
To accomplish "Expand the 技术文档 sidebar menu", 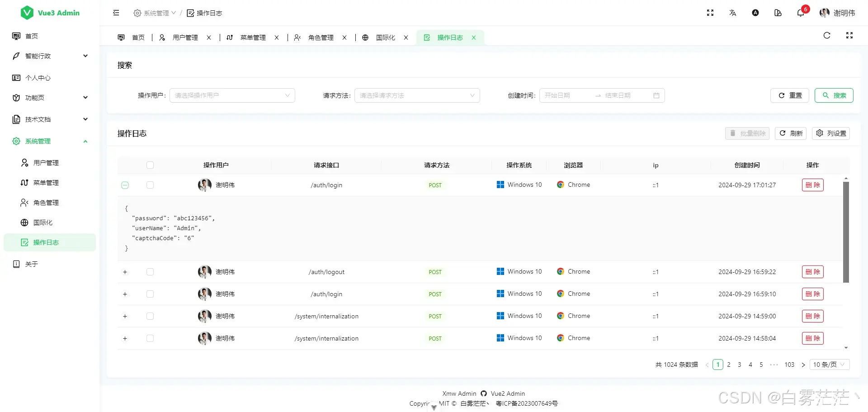I will pos(50,119).
